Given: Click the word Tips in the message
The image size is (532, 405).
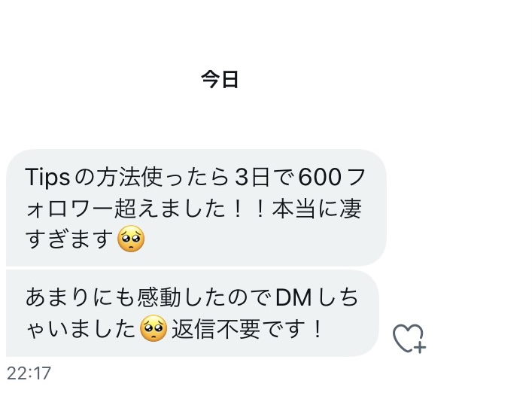Looking at the screenshot, I should tap(47, 177).
